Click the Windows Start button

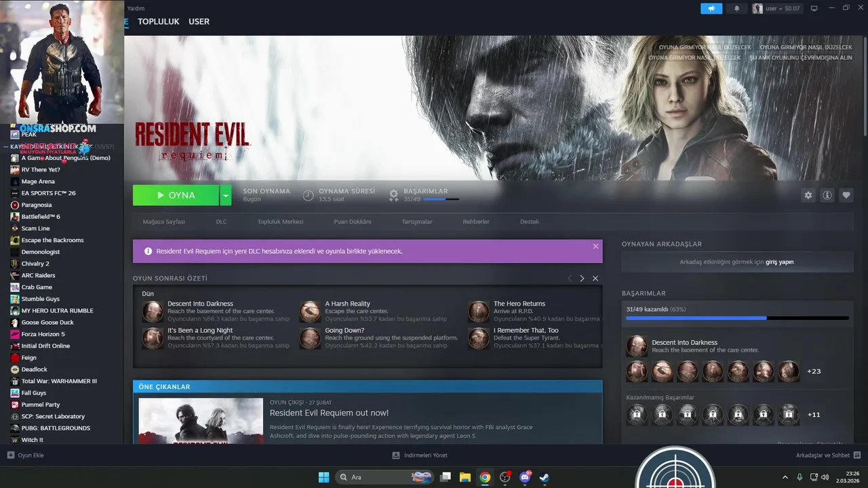[323, 477]
